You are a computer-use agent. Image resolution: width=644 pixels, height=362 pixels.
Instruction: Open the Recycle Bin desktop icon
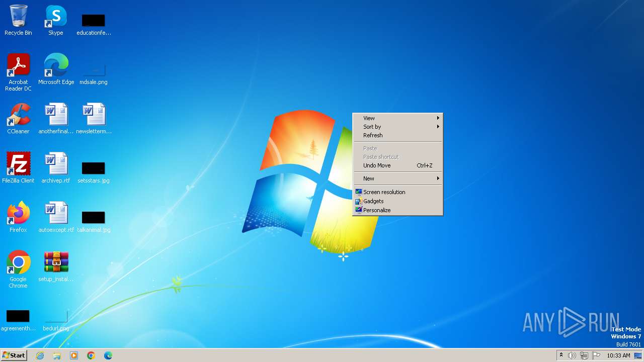pos(18,20)
